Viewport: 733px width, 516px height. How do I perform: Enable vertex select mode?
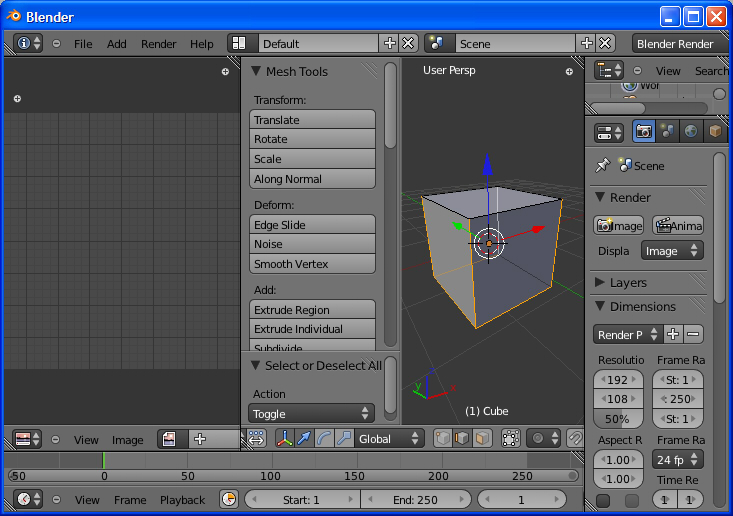tap(443, 438)
